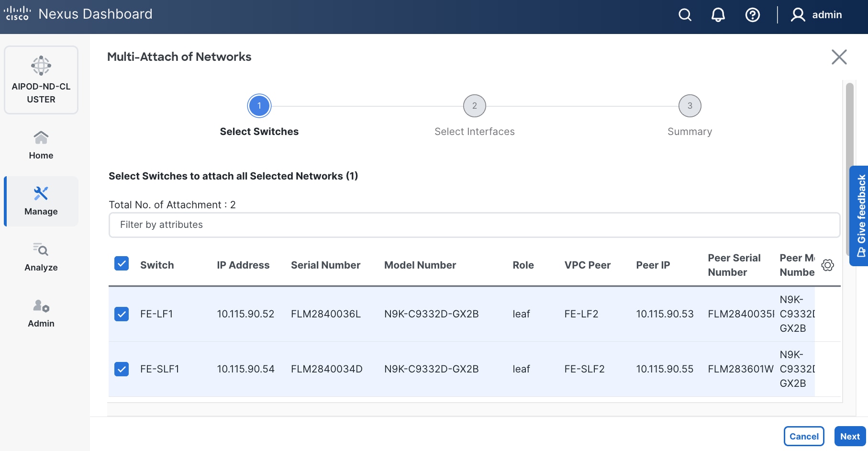Screen dimensions: 868x451
Task: Go to Home in sidebar
Action: tap(41, 145)
